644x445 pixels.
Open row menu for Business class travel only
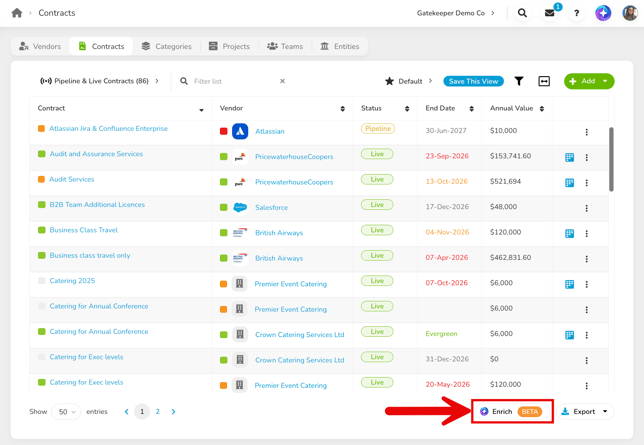(x=586, y=259)
